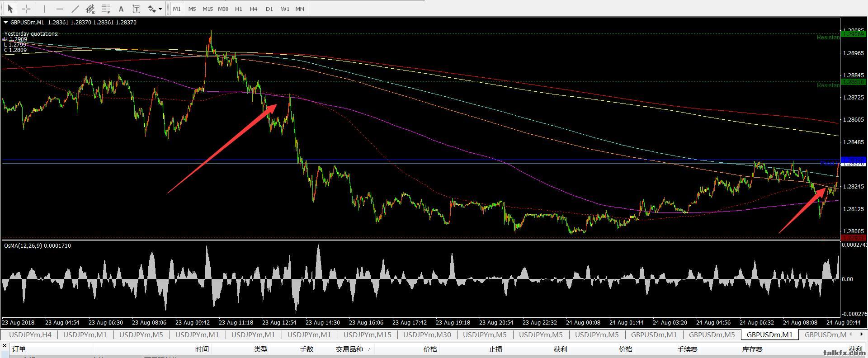Click price level 1.28965 on axis

[x=854, y=53]
